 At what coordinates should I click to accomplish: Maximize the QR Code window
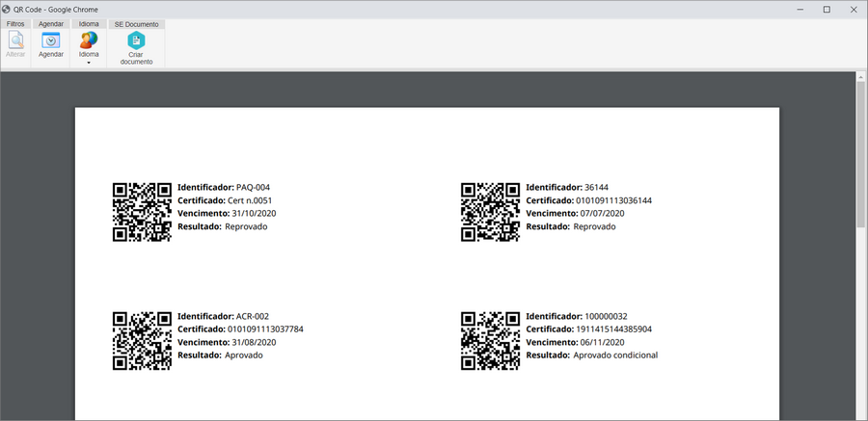pos(827,10)
